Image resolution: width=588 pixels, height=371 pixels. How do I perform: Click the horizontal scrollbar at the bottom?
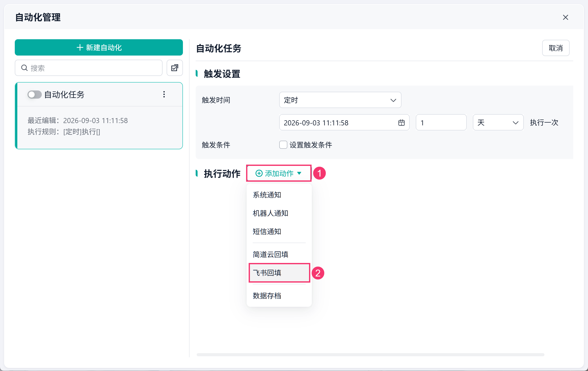(x=370, y=355)
